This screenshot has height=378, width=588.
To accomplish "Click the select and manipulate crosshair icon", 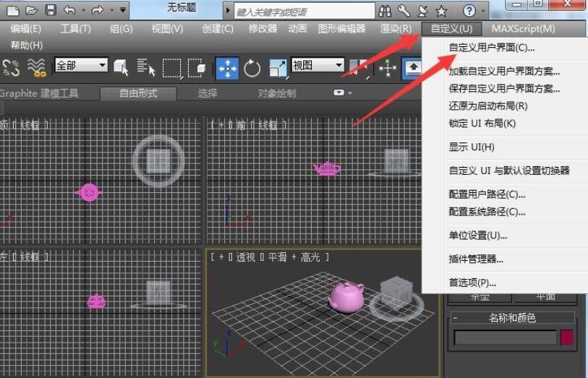I will [388, 69].
